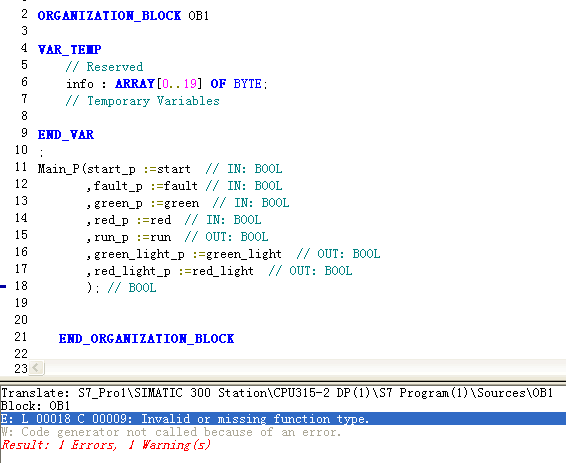Click the line number 18 in the gutter
Viewport: 566px width, 463px height.
pyautogui.click(x=21, y=286)
